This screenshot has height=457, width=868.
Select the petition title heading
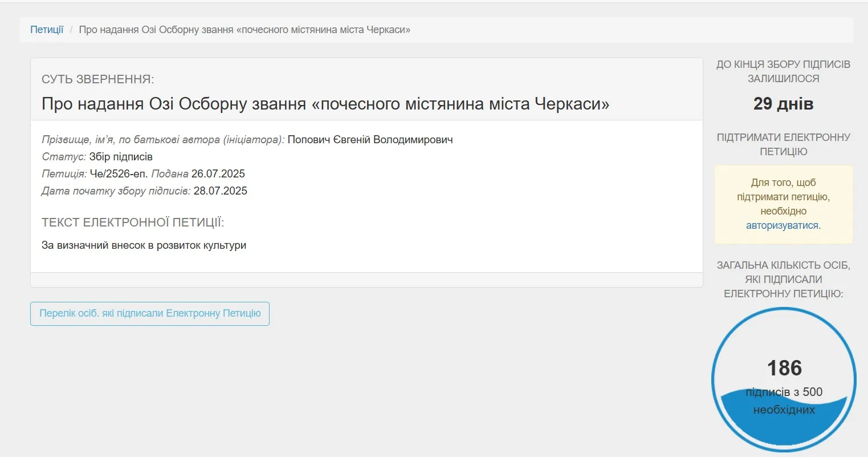(x=324, y=104)
